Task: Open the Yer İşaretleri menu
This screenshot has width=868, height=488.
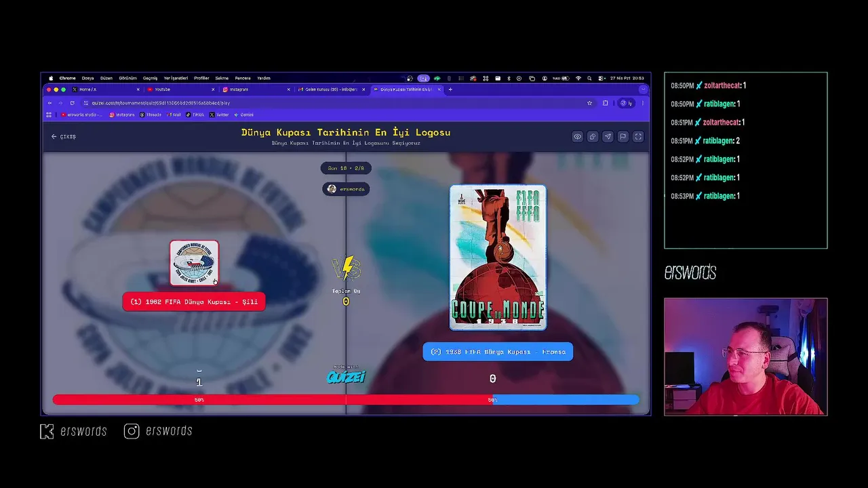Action: tap(176, 78)
